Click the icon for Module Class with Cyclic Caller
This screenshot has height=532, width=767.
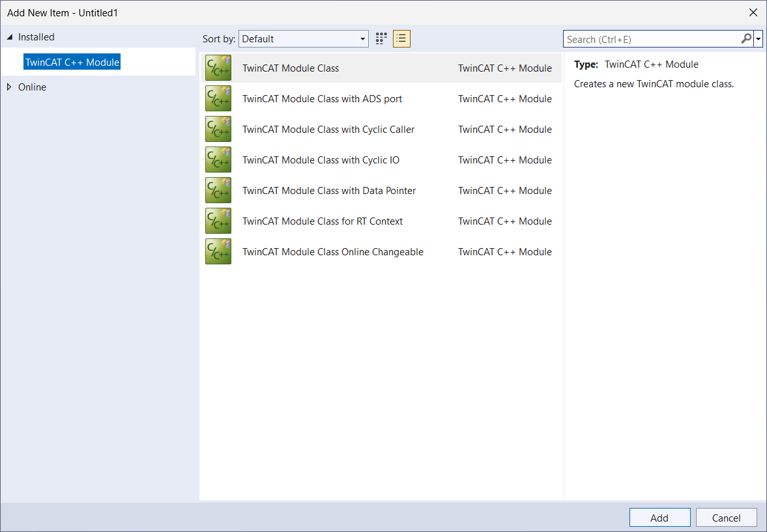click(218, 129)
